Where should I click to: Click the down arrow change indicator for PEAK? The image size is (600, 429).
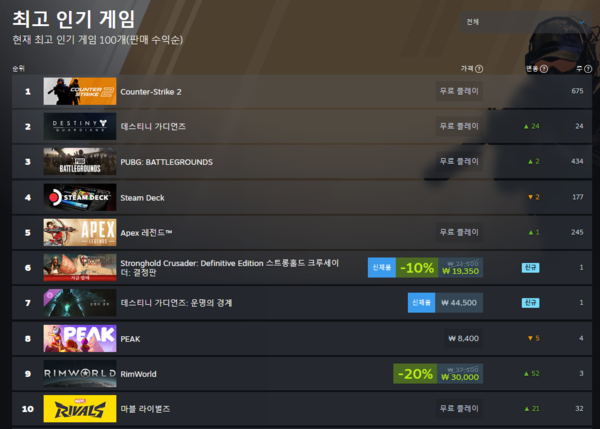pos(533,338)
